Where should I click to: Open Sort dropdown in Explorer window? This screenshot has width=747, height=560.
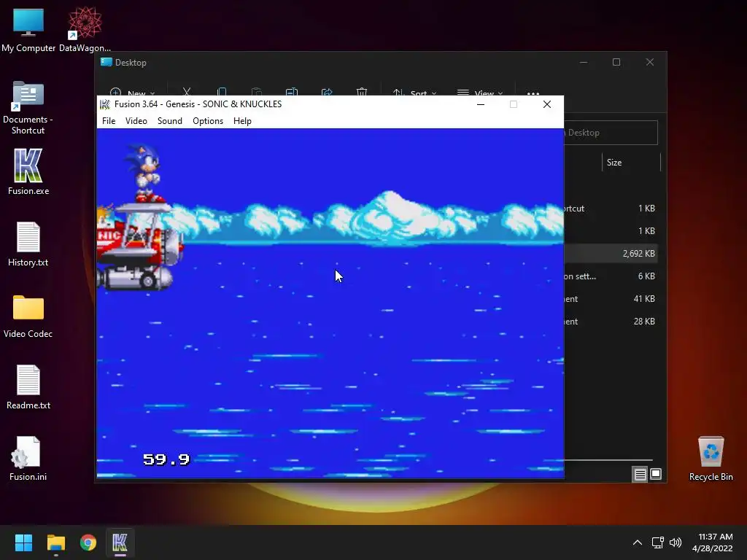[414, 93]
